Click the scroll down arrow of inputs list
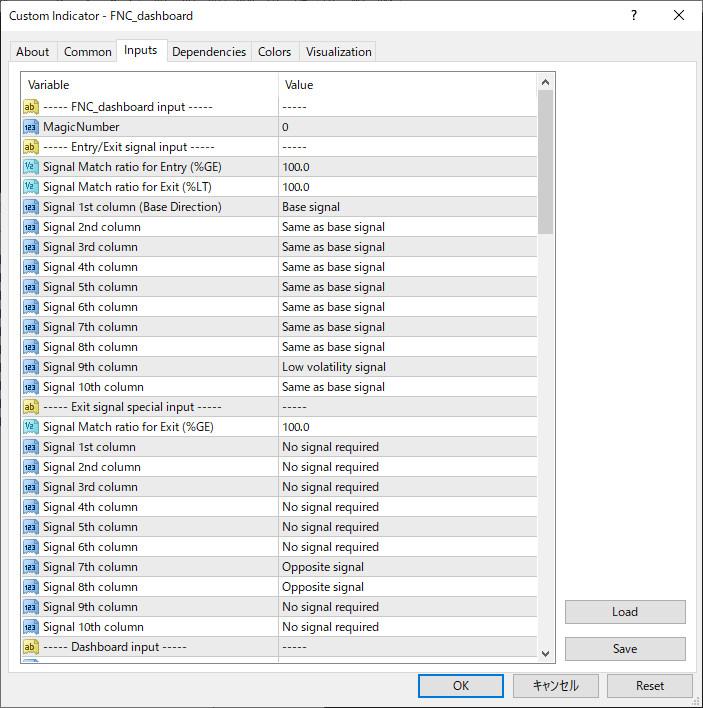Viewport: 703px width, 708px height. (546, 653)
